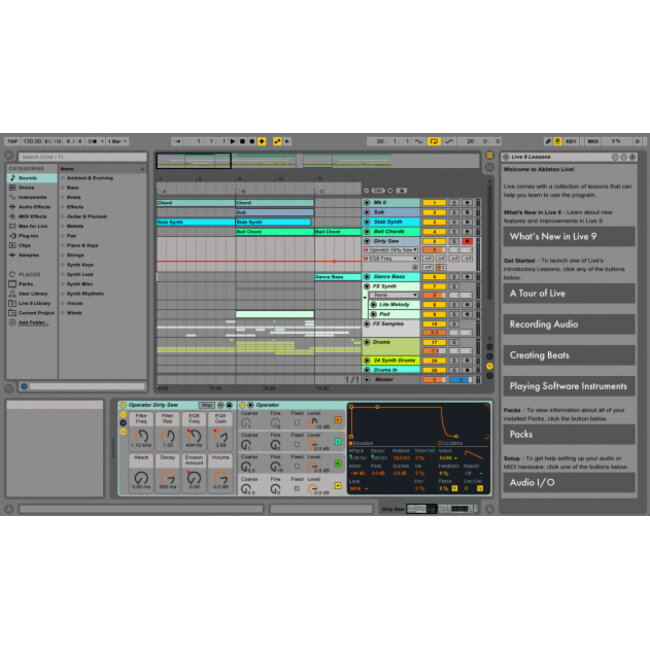Open the Operator Dirty Saw device chooser
650x650 pixels.
point(391,250)
